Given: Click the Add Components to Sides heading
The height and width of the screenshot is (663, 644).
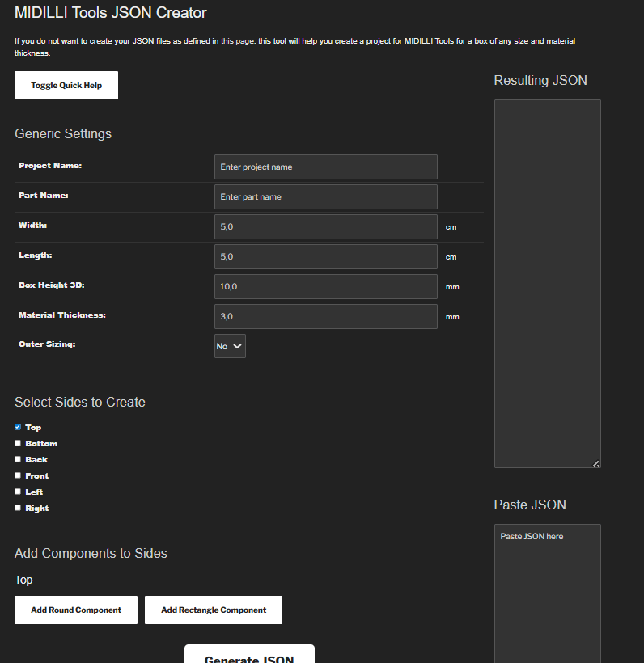Looking at the screenshot, I should [x=91, y=554].
